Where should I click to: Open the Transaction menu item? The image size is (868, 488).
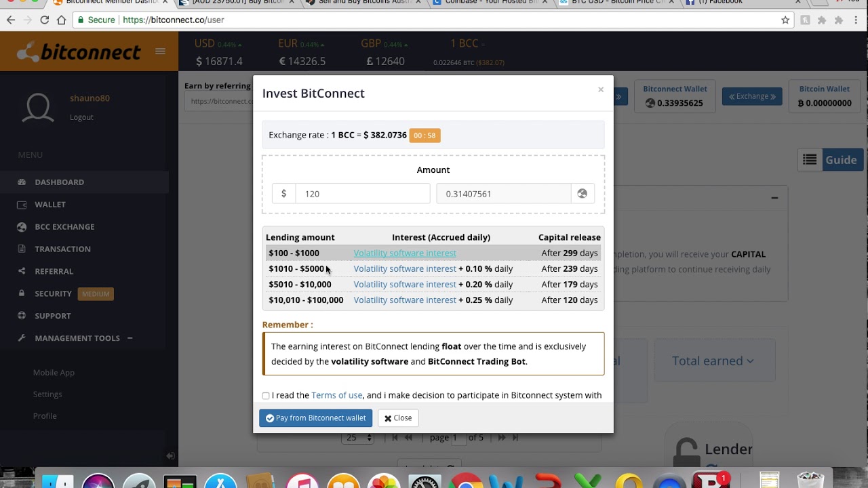pyautogui.click(x=62, y=249)
